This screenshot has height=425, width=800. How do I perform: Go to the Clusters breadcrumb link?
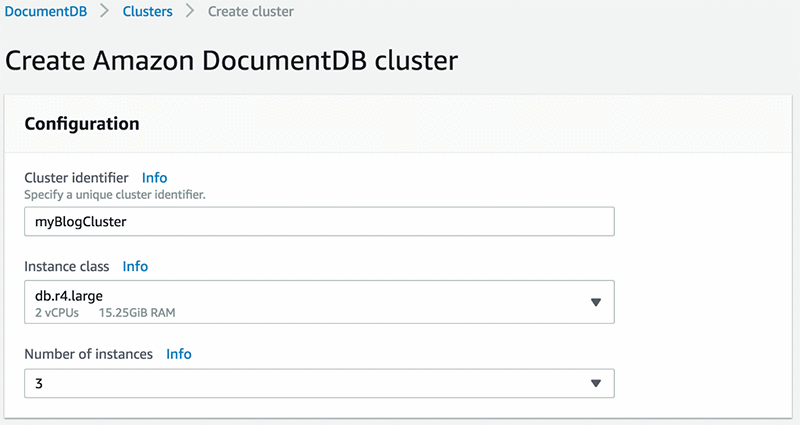(147, 12)
